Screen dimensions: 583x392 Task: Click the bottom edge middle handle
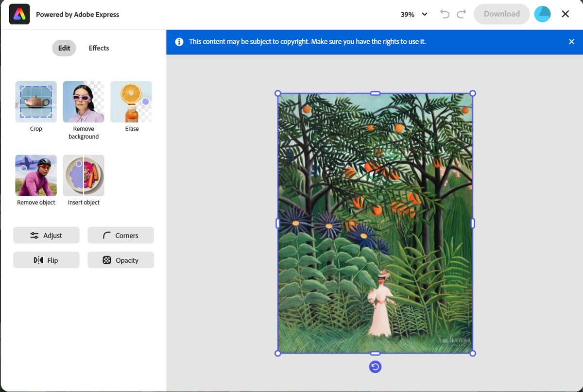375,353
